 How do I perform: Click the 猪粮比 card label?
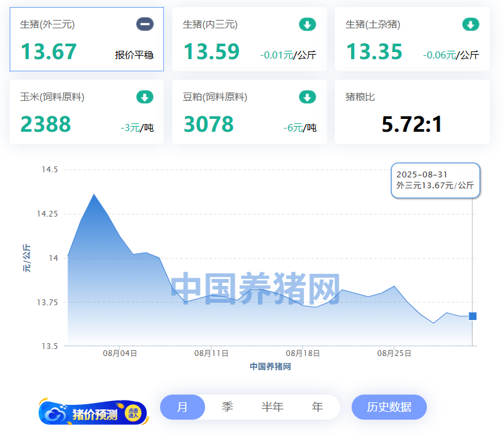tap(360, 96)
